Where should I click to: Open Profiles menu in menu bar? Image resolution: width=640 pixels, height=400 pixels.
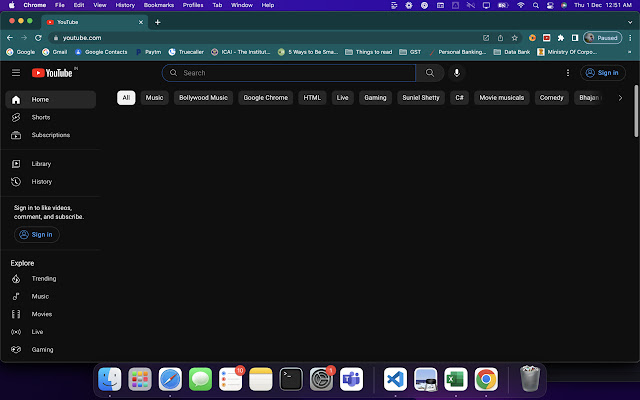pos(193,5)
